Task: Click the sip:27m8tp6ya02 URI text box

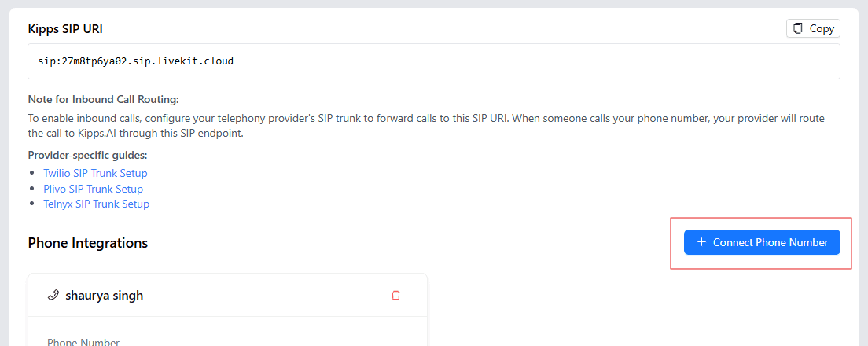Action: pos(433,61)
